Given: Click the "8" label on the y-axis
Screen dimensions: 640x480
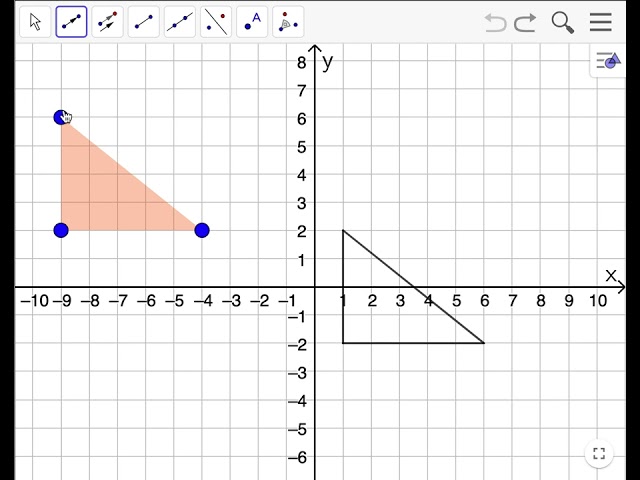Looking at the screenshot, I should click(302, 62).
